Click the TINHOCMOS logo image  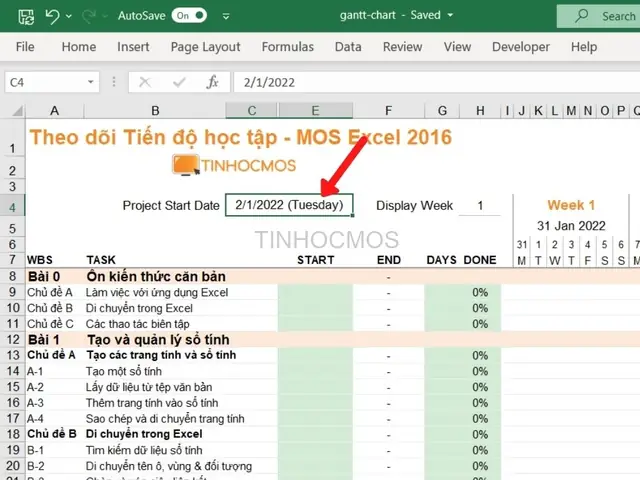point(234,165)
